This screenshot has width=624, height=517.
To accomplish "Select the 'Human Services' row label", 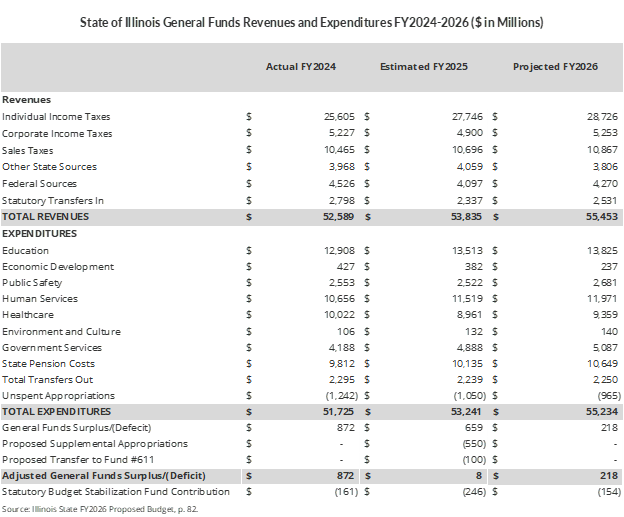I will 40,299.
